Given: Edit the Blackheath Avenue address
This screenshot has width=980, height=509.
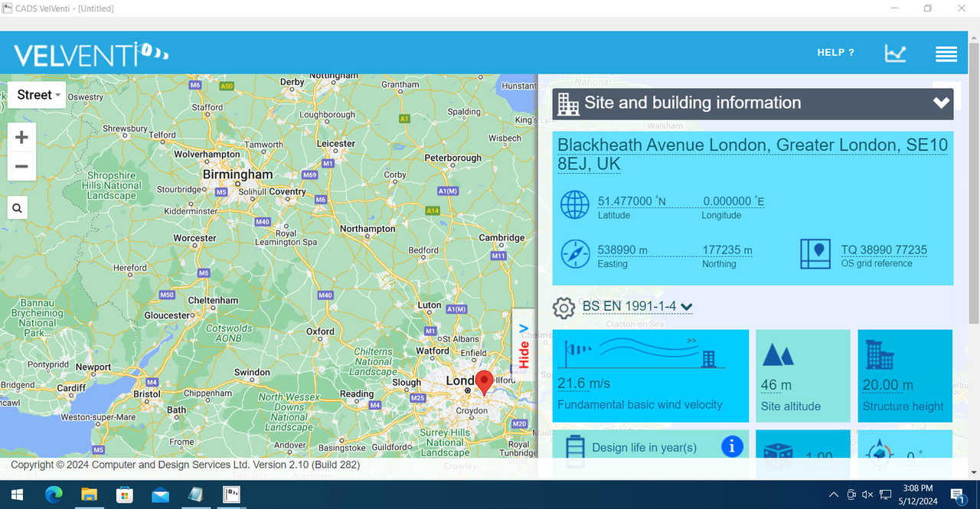Looking at the screenshot, I should pyautogui.click(x=753, y=154).
